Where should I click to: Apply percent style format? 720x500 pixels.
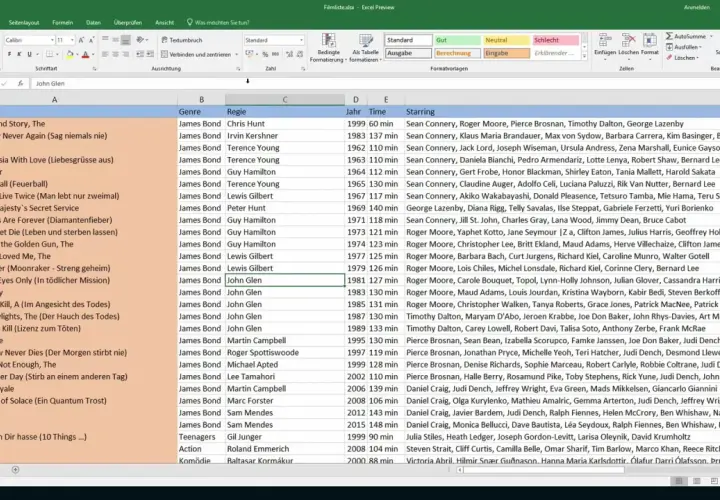(x=265, y=54)
